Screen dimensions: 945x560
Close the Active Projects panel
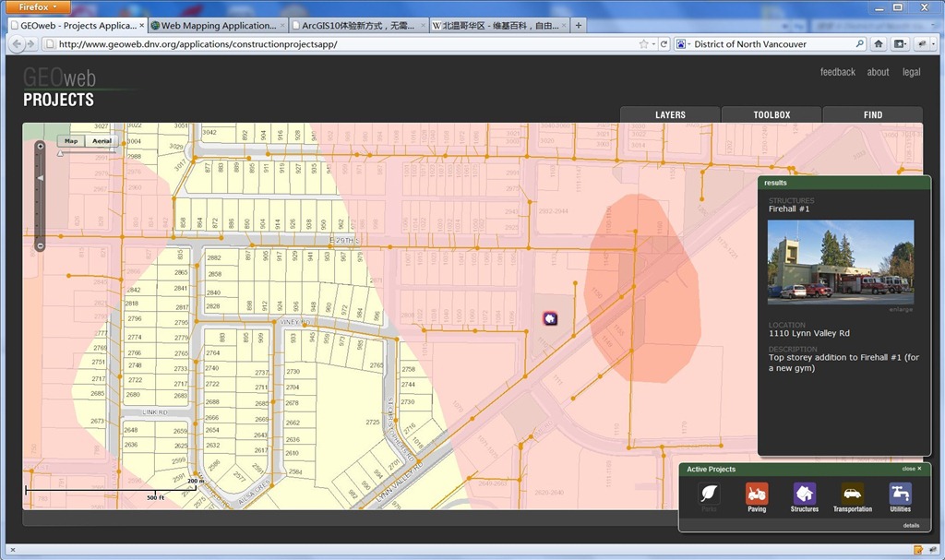(912, 469)
